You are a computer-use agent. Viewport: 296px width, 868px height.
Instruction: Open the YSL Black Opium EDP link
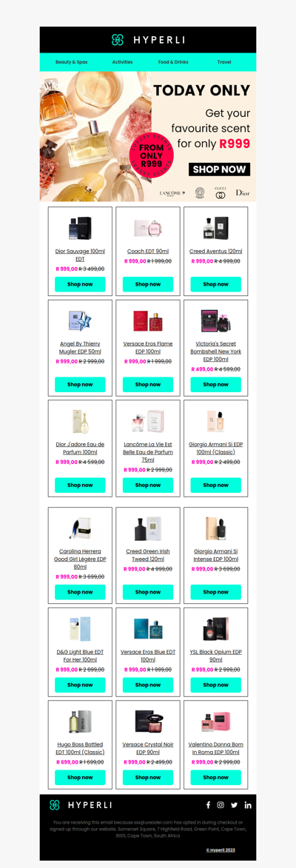pyautogui.click(x=216, y=656)
